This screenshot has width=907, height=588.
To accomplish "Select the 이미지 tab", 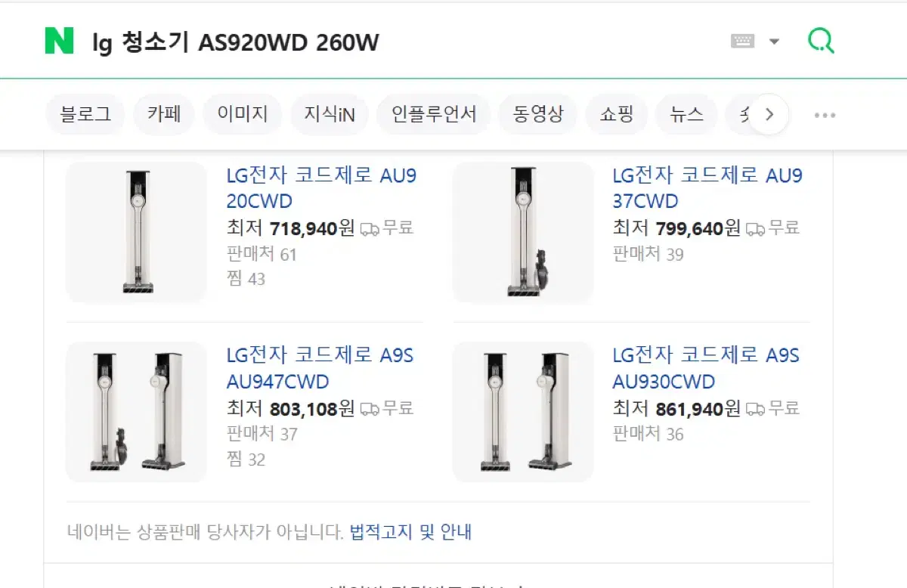I will (x=243, y=115).
